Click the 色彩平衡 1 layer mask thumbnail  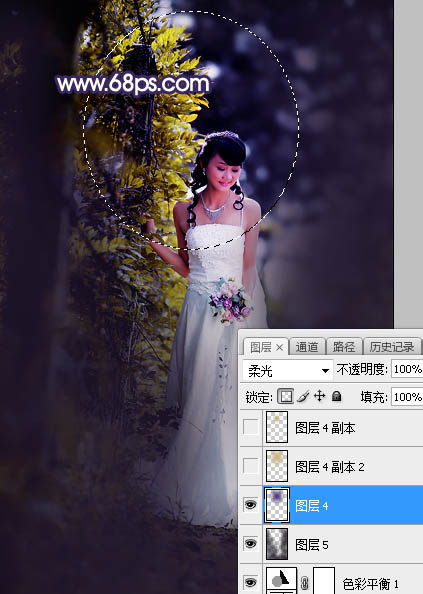pos(324,580)
